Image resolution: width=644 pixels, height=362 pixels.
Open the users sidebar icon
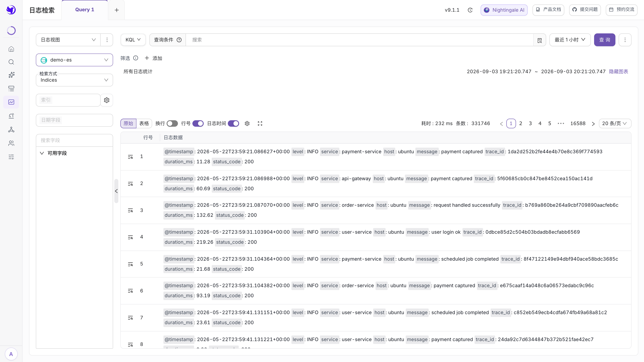coord(11,143)
